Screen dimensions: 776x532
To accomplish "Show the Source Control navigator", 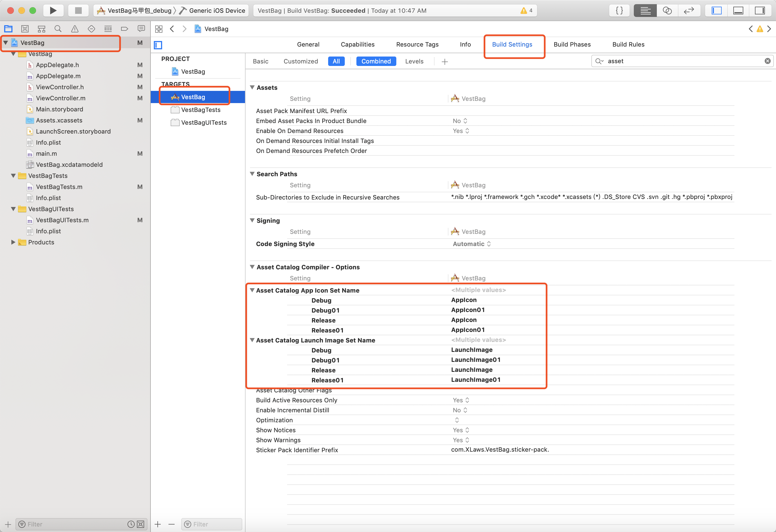I will (x=25, y=29).
